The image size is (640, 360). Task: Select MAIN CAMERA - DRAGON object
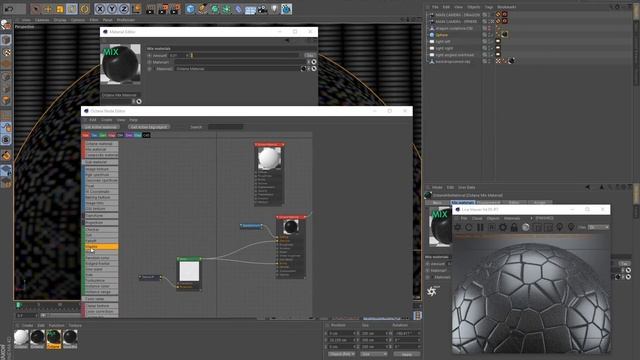[458, 15]
